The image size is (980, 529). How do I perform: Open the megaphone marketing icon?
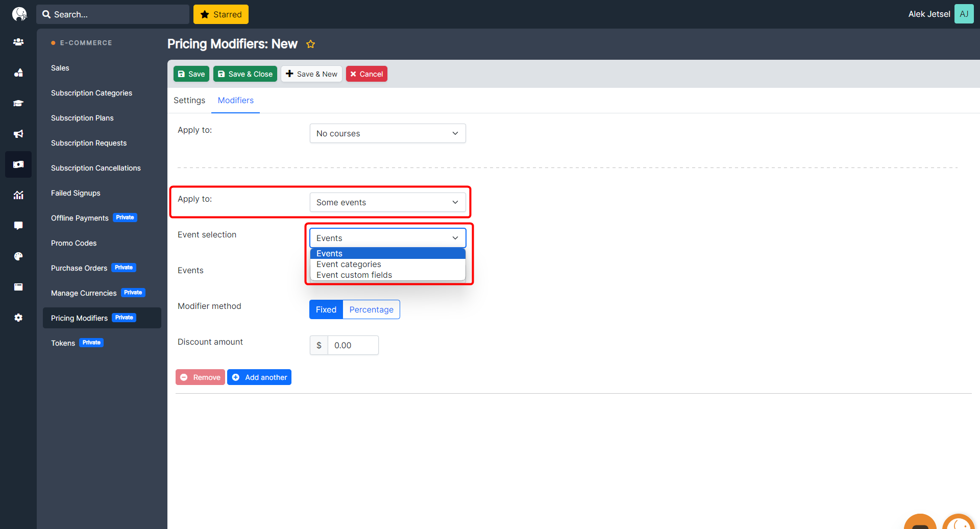click(18, 134)
